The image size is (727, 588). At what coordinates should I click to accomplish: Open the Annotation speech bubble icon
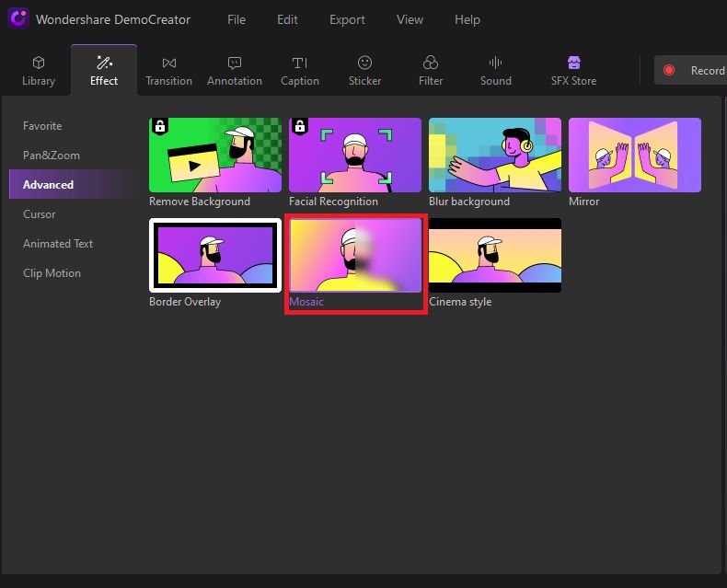point(235,63)
